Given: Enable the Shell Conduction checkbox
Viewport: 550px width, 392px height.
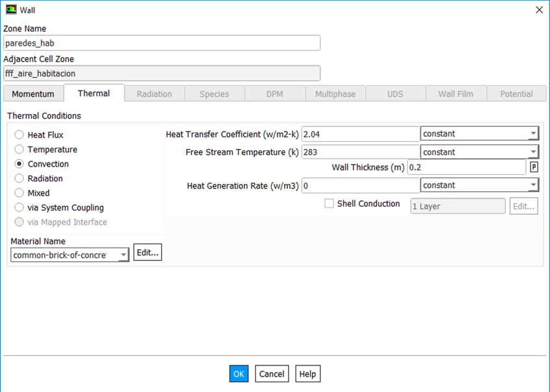Looking at the screenshot, I should pyautogui.click(x=329, y=203).
